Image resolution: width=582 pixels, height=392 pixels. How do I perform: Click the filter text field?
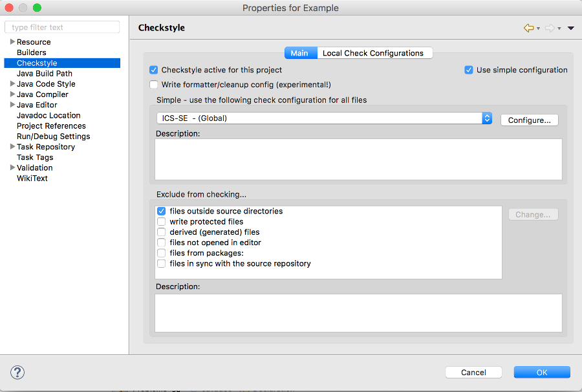(61, 27)
